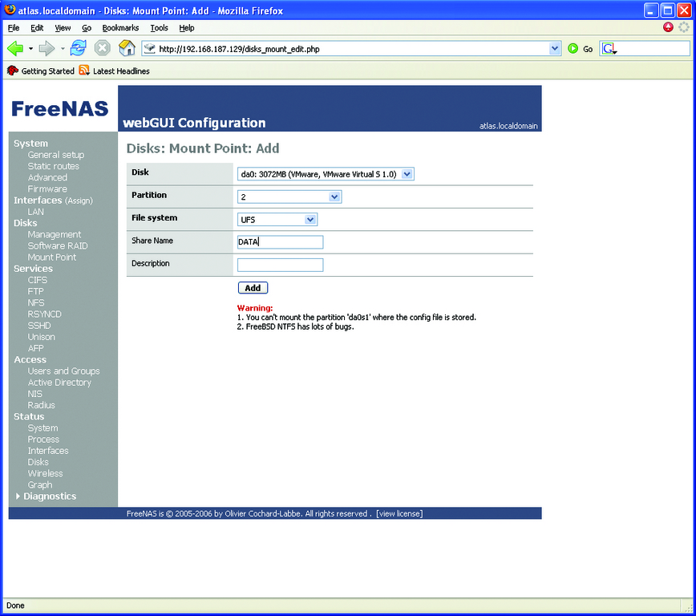
Task: Go to Software RAID in sidebar
Action: (58, 246)
